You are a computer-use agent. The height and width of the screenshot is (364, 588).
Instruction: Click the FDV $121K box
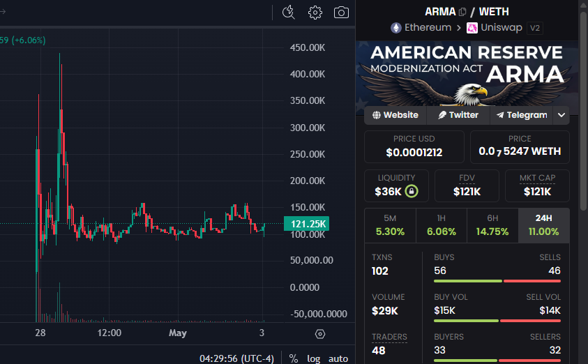pyautogui.click(x=467, y=186)
